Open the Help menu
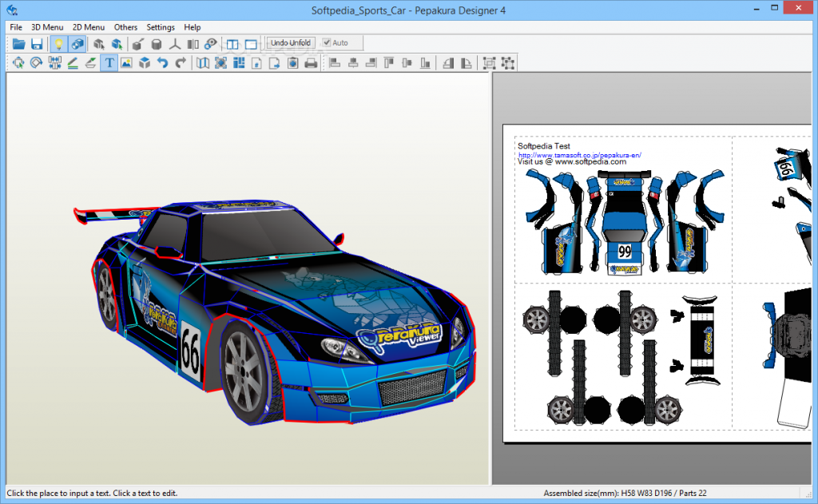 click(x=193, y=27)
